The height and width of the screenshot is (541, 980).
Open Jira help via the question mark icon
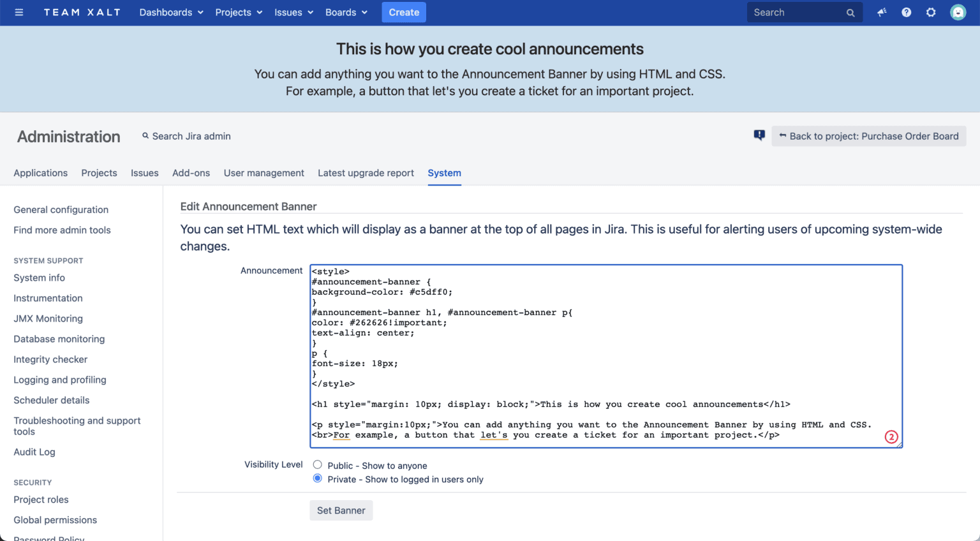pyautogui.click(x=906, y=12)
